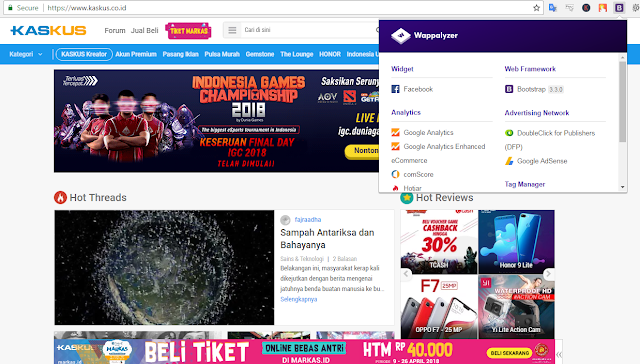The width and height of the screenshot is (640, 364).
Task: Click the Sains & Teknologi category link
Action: (302, 259)
